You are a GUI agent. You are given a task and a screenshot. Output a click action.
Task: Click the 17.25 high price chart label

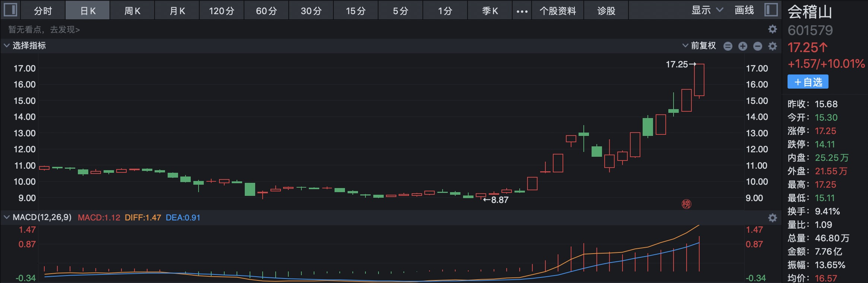pos(677,64)
